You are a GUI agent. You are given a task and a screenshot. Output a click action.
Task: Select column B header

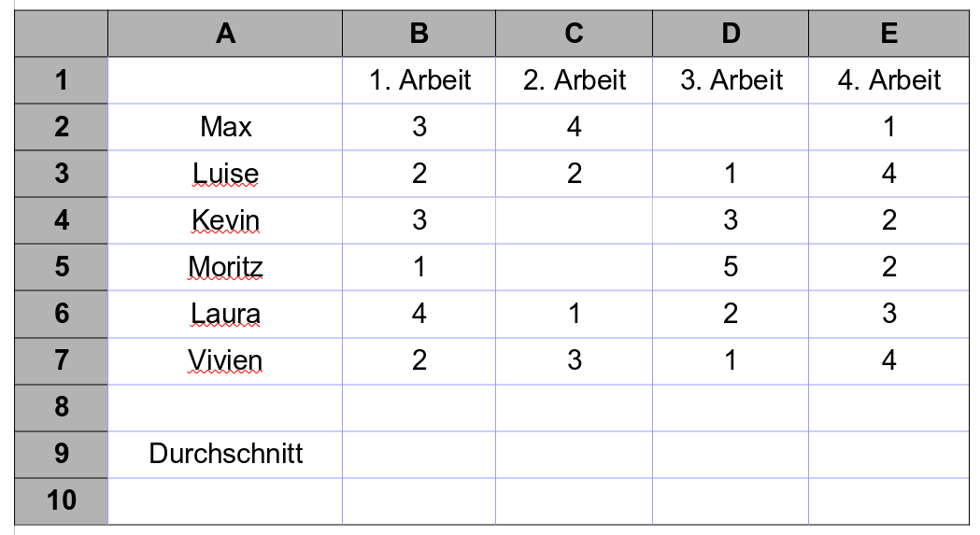[x=419, y=34]
